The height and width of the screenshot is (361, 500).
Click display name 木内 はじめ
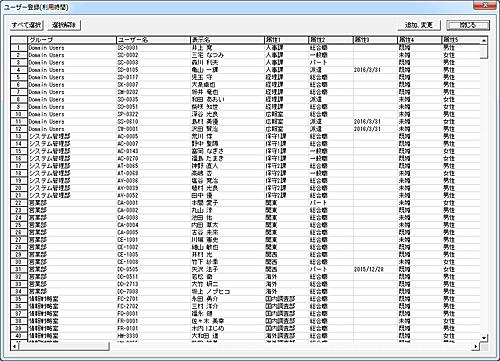[208, 328]
